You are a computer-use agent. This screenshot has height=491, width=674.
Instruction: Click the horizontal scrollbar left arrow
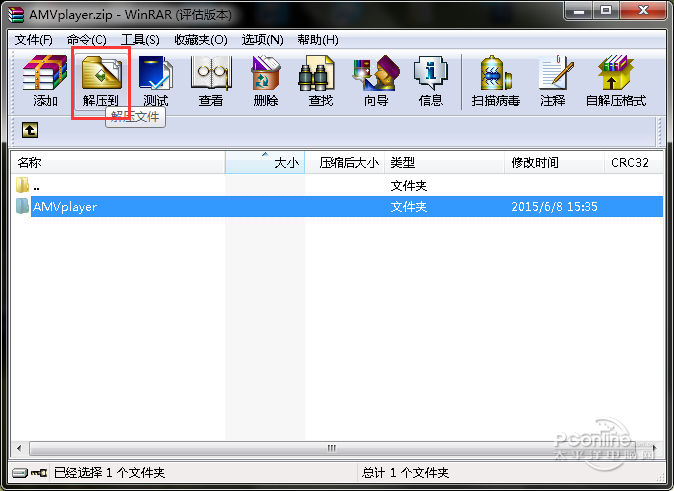pyautogui.click(x=19, y=448)
